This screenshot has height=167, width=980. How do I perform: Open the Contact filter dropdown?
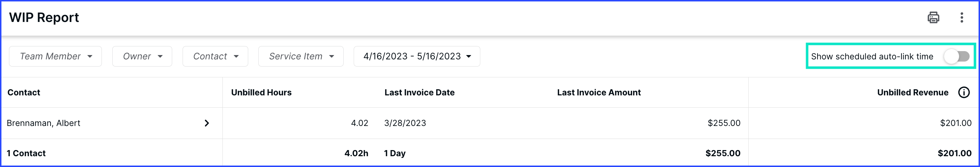pyautogui.click(x=215, y=57)
